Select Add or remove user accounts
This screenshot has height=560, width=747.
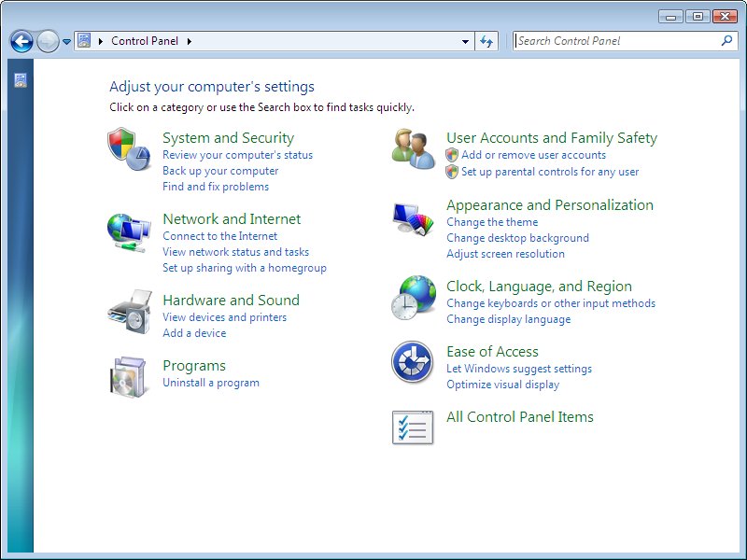[x=533, y=155]
